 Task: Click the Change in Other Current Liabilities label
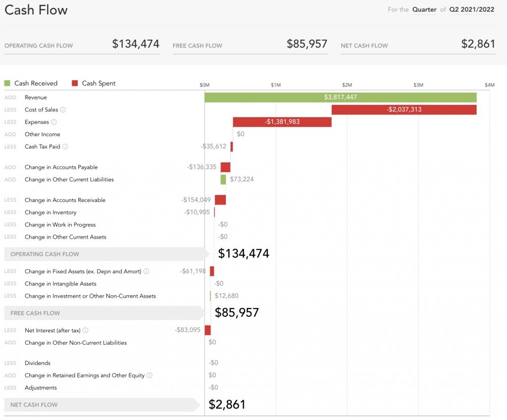click(69, 180)
